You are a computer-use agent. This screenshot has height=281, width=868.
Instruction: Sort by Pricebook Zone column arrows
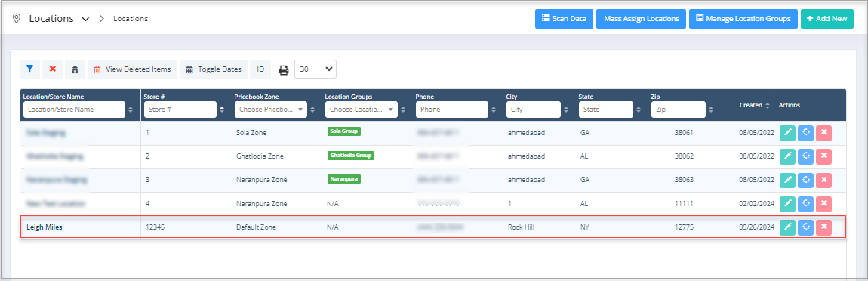[x=312, y=110]
